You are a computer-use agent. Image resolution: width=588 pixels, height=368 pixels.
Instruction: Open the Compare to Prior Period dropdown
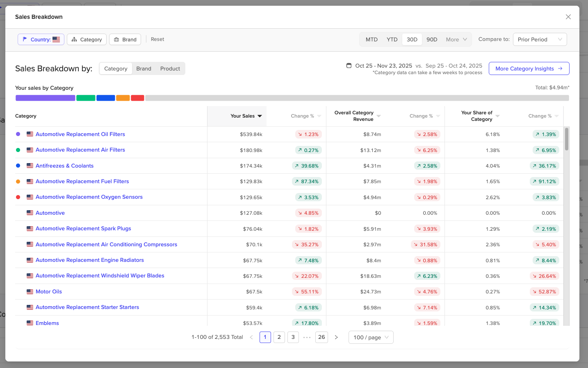point(540,39)
